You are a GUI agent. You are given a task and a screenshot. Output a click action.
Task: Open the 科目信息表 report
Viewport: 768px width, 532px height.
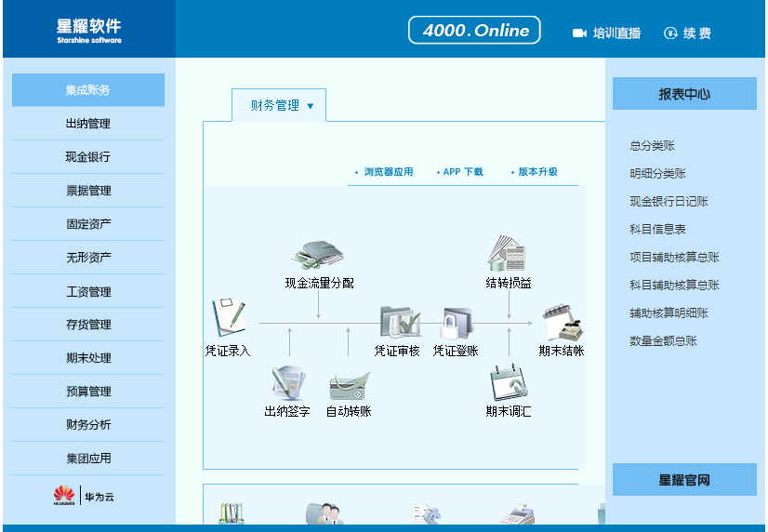click(x=657, y=229)
